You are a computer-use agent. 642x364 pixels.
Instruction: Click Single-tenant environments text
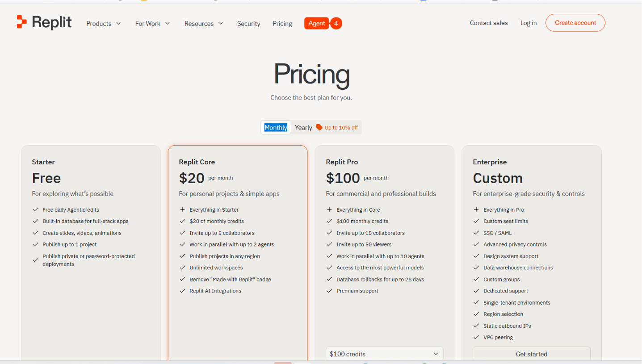(x=517, y=302)
